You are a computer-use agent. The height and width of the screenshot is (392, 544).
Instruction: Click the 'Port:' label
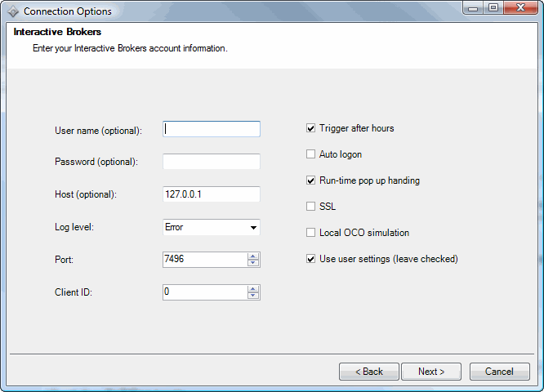[65, 260]
